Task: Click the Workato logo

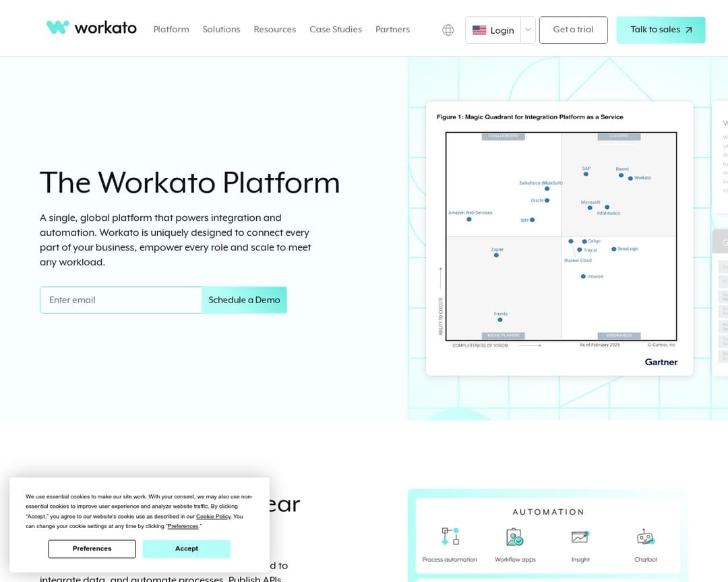Action: point(91,28)
